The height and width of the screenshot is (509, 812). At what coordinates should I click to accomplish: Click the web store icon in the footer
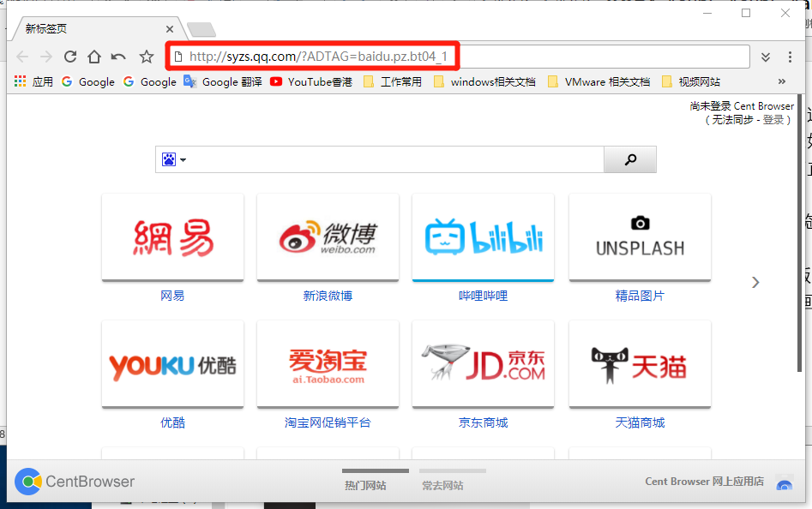785,482
